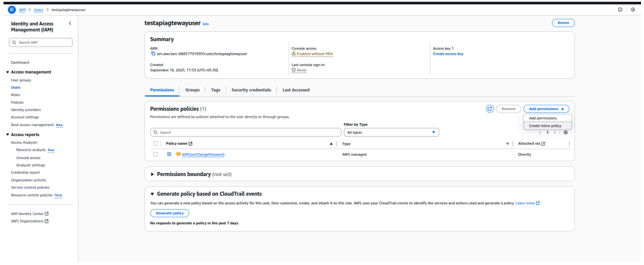
Task: Choose Create inline policy from menu
Action: [545, 125]
